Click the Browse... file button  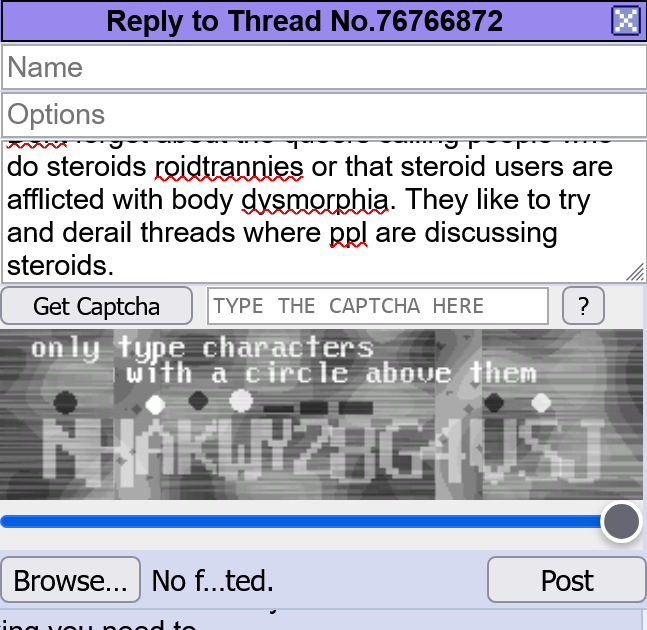pos(71,580)
